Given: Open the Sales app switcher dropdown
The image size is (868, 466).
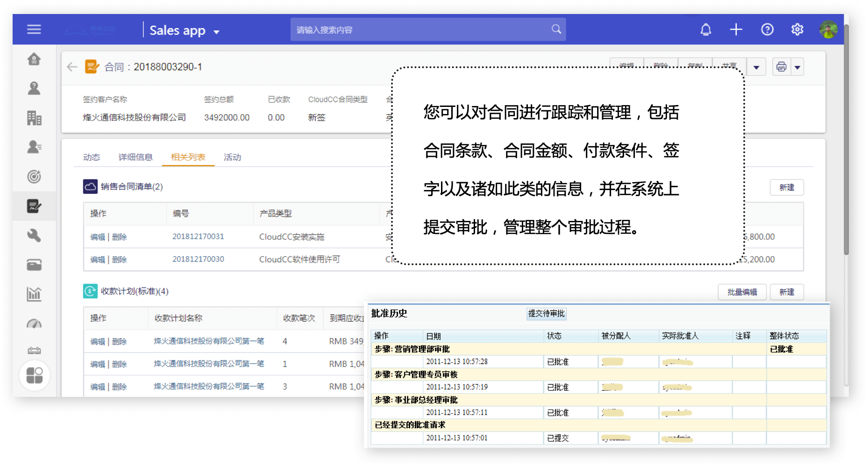Looking at the screenshot, I should coord(185,30).
